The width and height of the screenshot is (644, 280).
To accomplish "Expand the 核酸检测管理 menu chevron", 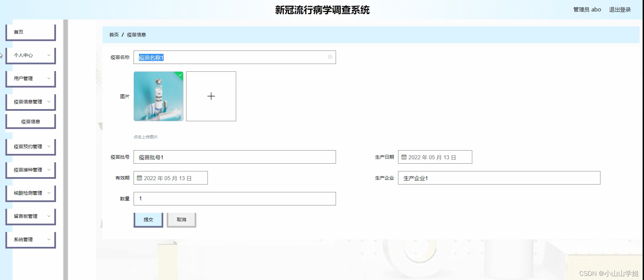I will [49, 193].
